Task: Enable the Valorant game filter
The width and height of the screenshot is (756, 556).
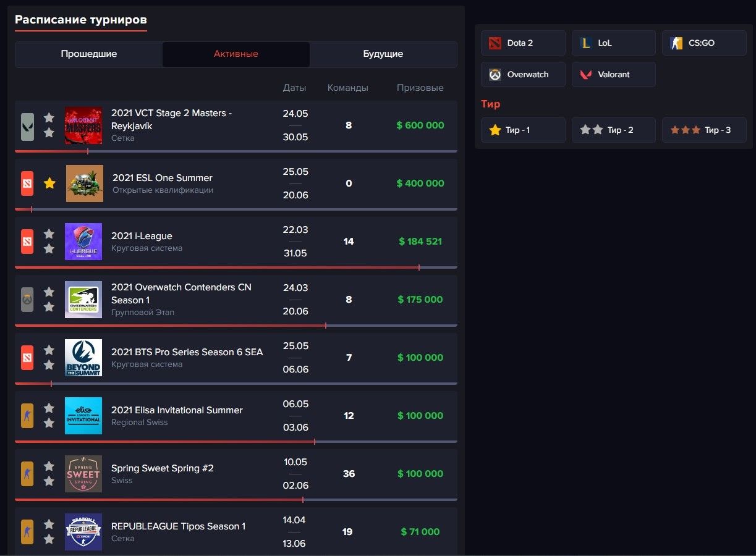Action: tap(613, 74)
